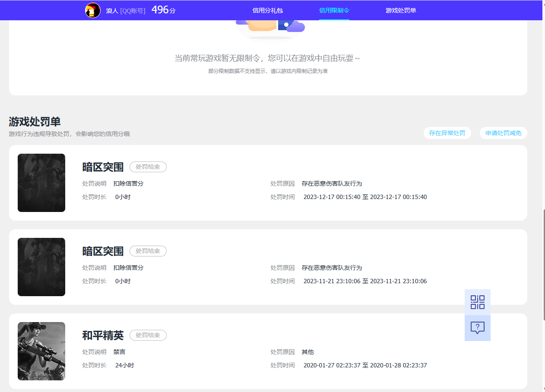Click 2020-01-27 02:23:37 penalty time text
This screenshot has height=392, width=545.
click(x=365, y=365)
